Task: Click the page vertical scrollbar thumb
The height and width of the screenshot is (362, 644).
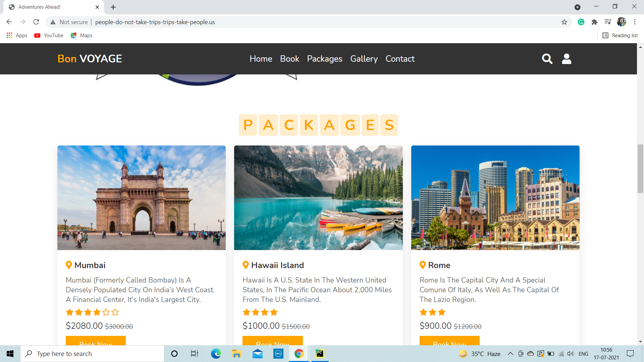Action: (640, 169)
